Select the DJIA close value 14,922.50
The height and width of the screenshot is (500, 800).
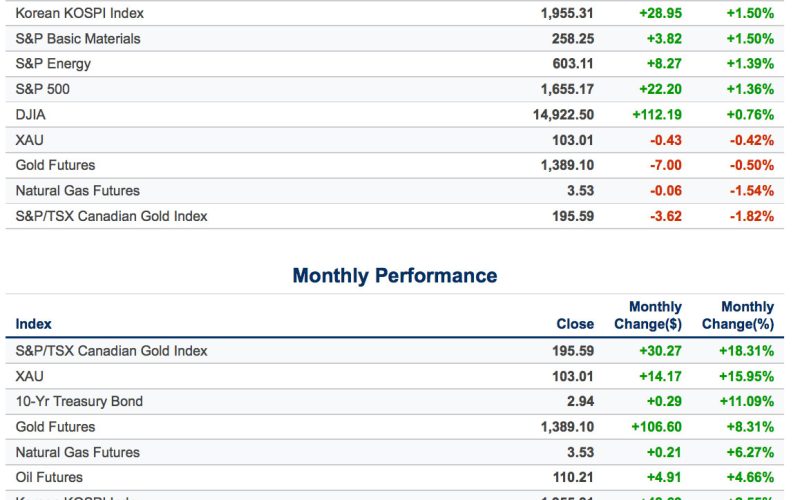563,114
